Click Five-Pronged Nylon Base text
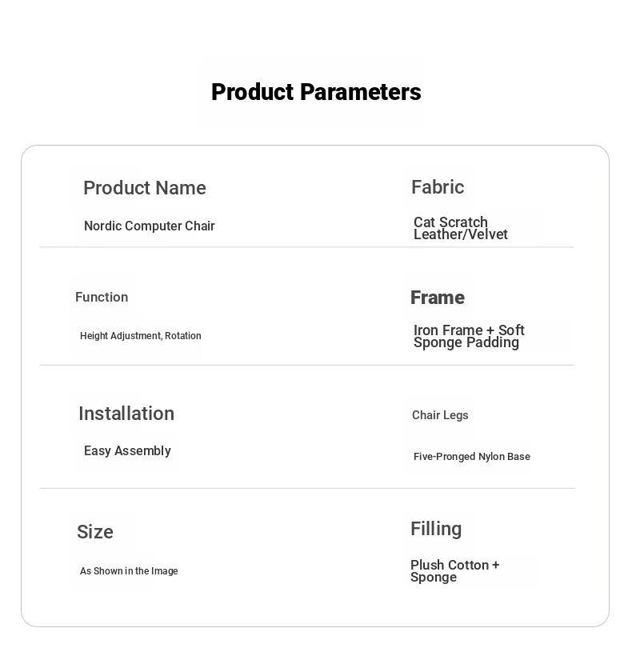 click(472, 457)
